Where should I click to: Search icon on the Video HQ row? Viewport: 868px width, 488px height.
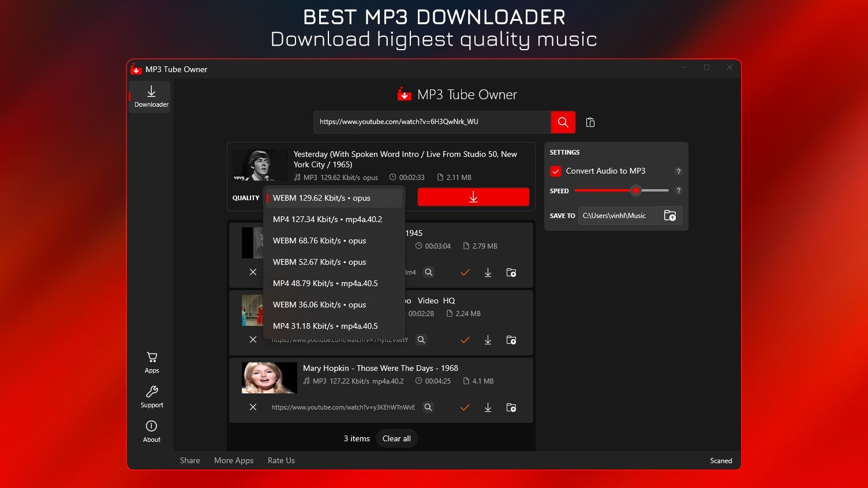click(x=421, y=340)
